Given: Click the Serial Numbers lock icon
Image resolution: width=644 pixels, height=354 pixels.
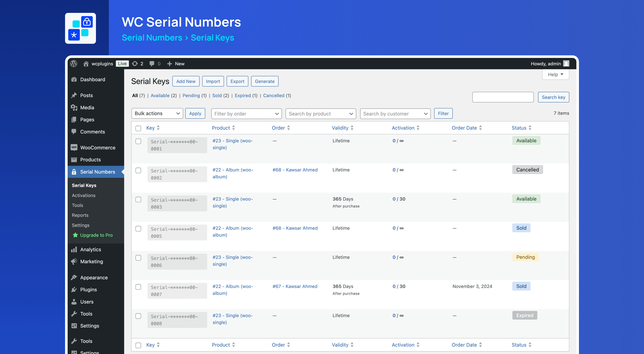Looking at the screenshot, I should pyautogui.click(x=74, y=172).
